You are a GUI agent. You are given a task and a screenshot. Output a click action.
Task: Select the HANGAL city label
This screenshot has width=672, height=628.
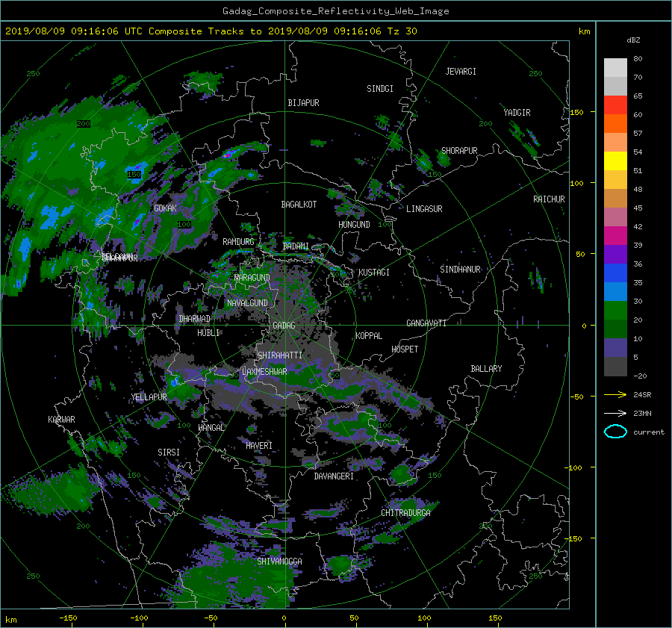tap(211, 428)
